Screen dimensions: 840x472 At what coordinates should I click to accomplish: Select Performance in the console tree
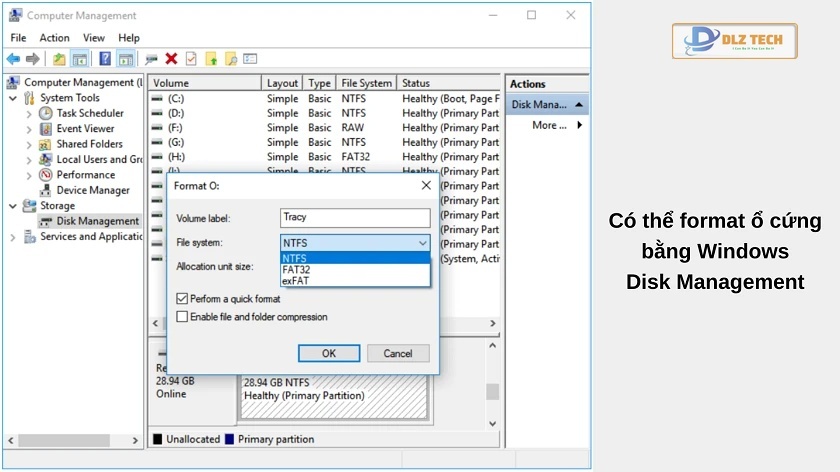(x=85, y=174)
